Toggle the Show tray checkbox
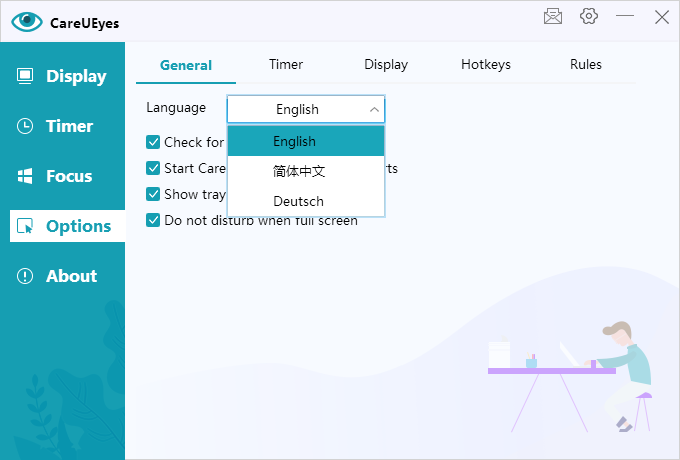Screen dimensions: 680x460 (x=153, y=194)
